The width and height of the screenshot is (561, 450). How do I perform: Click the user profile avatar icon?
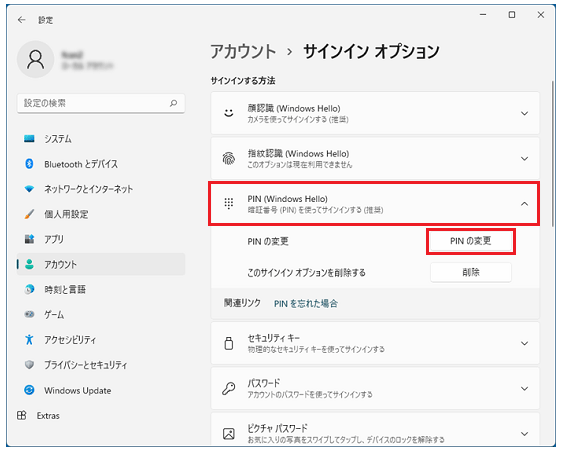[35, 59]
